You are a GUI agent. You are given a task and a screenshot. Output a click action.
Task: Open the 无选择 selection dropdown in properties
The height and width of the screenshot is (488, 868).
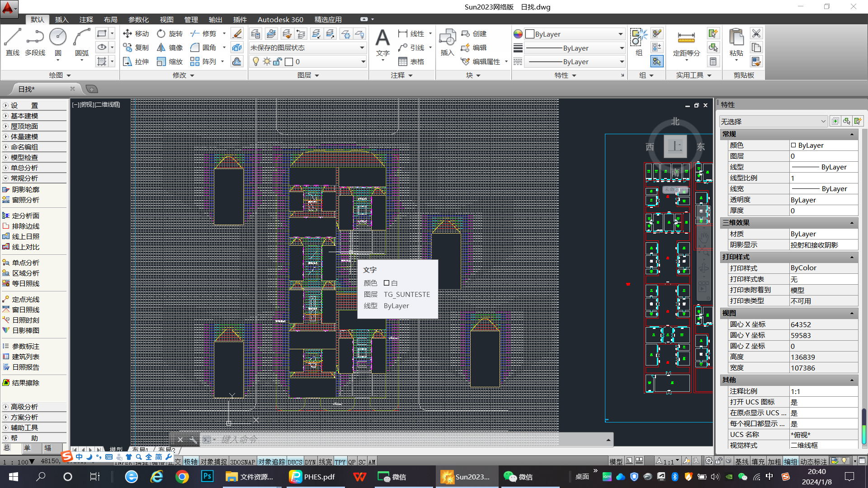[773, 122]
